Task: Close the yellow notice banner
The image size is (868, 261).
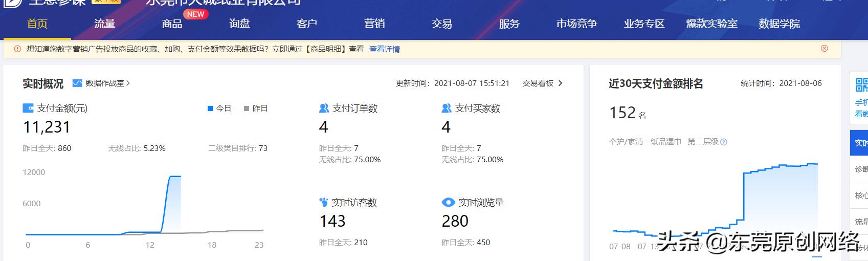Action: [x=824, y=49]
